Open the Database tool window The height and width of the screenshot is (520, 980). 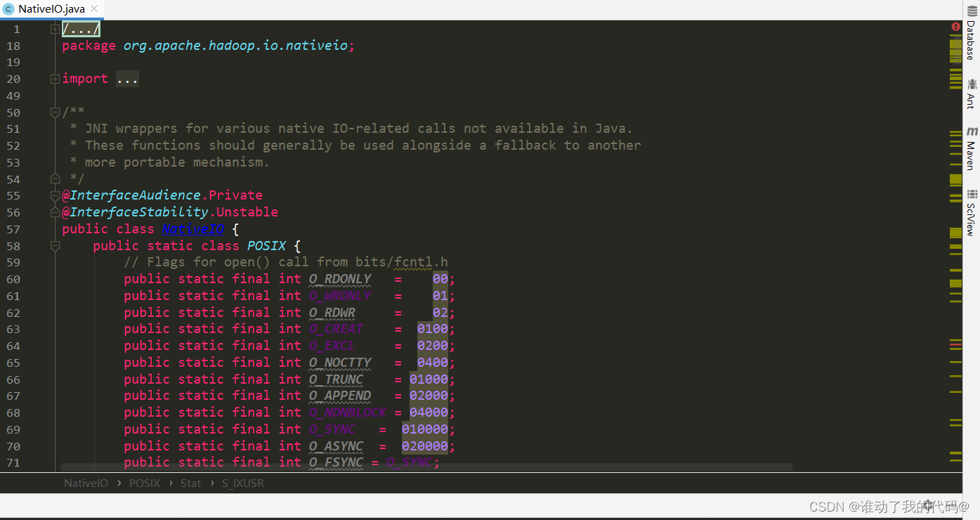972,32
